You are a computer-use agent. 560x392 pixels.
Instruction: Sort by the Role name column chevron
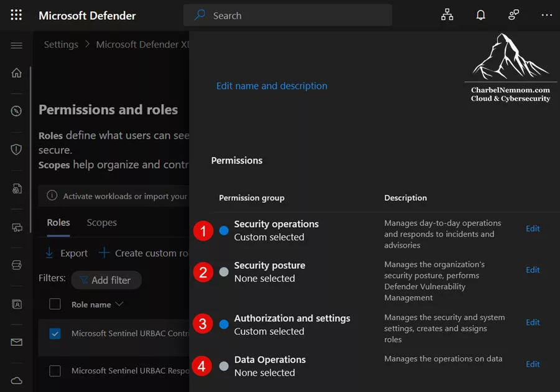pyautogui.click(x=119, y=304)
